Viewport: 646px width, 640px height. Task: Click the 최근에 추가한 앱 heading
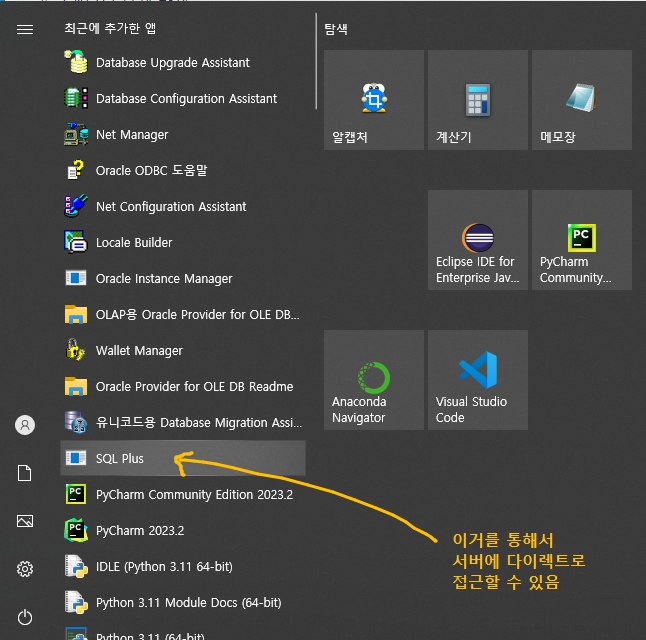[x=110, y=28]
